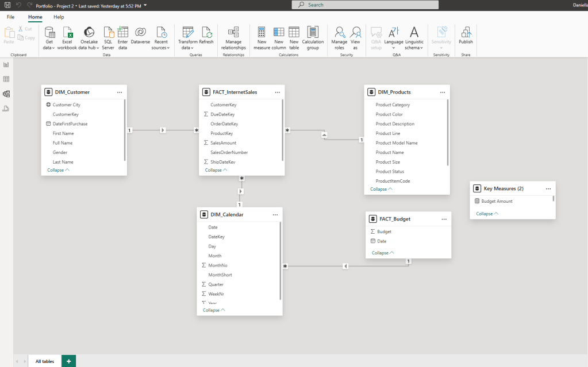Open the Recent sources dropdown

pos(161,48)
